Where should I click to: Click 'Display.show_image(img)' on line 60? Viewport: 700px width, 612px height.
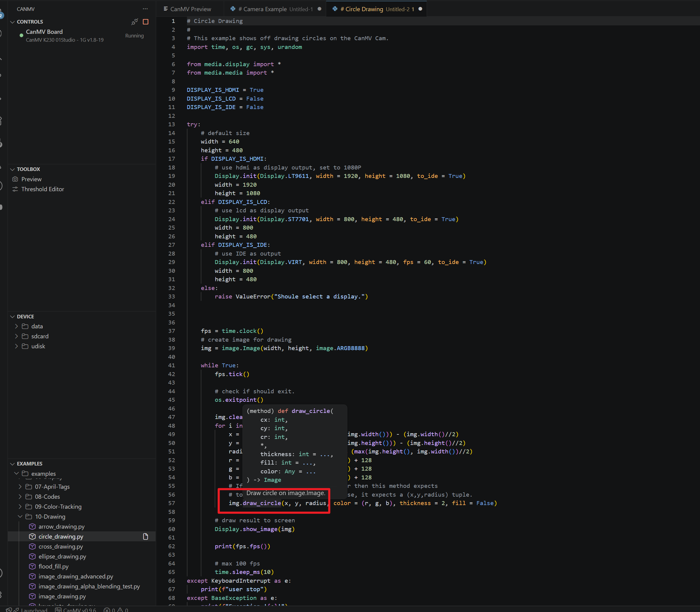(x=255, y=529)
